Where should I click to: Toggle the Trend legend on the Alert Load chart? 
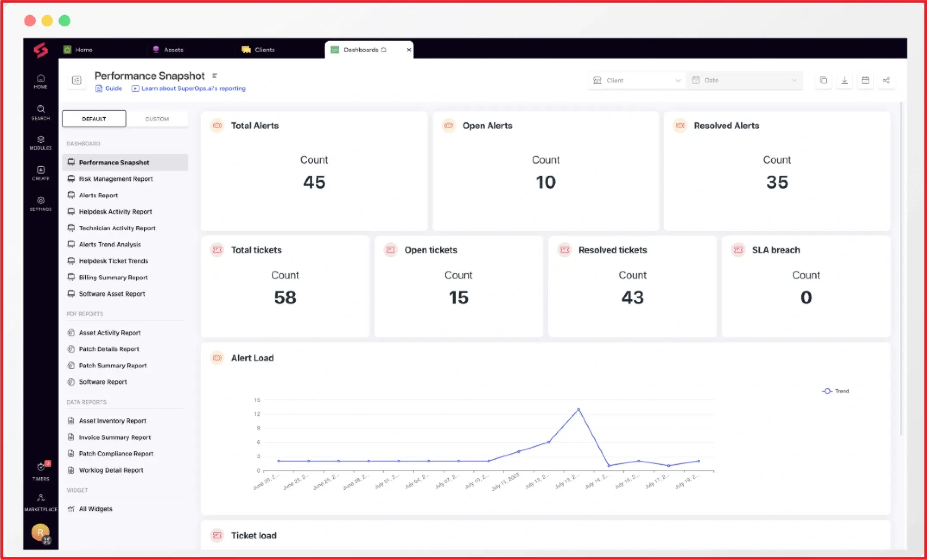point(835,391)
